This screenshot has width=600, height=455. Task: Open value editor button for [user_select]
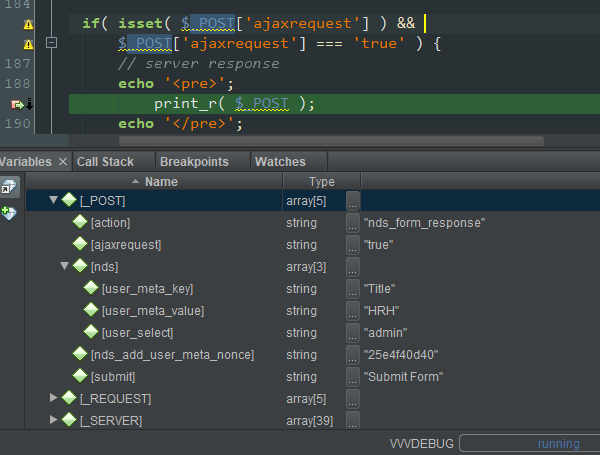coord(353,333)
